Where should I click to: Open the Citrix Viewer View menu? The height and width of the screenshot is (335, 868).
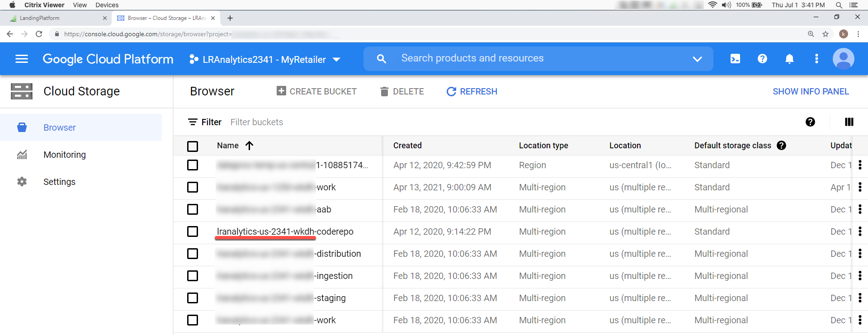pos(80,5)
